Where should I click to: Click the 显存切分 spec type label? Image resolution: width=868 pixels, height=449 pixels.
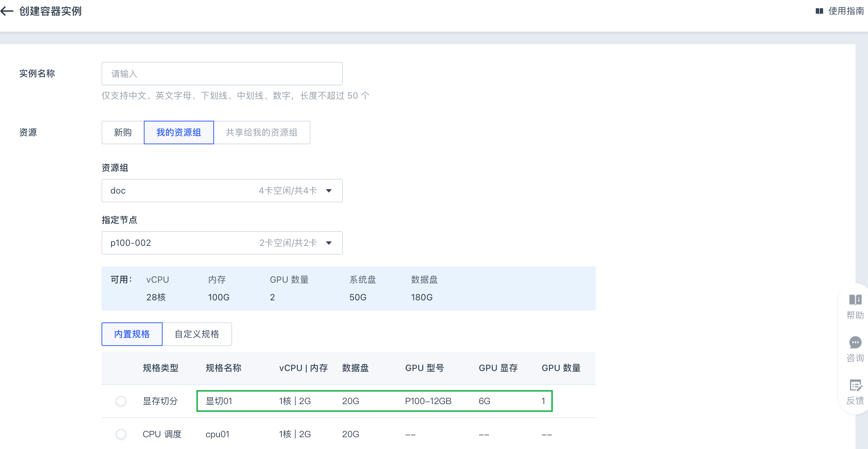click(160, 401)
